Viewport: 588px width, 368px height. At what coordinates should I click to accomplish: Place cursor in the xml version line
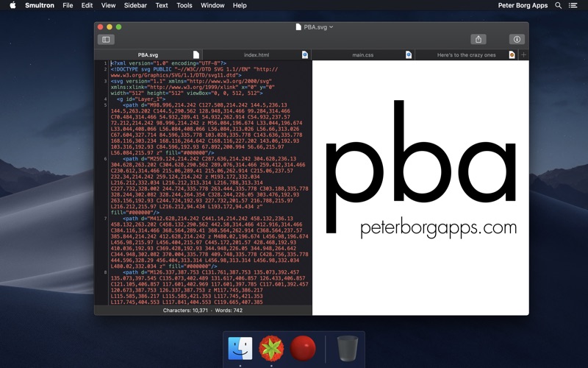point(169,63)
